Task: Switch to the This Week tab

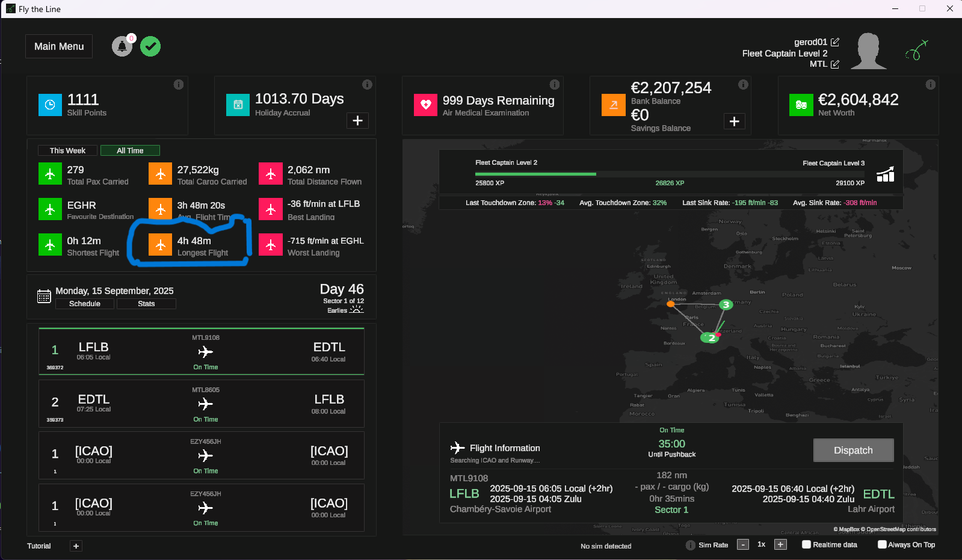Action: pyautogui.click(x=67, y=151)
